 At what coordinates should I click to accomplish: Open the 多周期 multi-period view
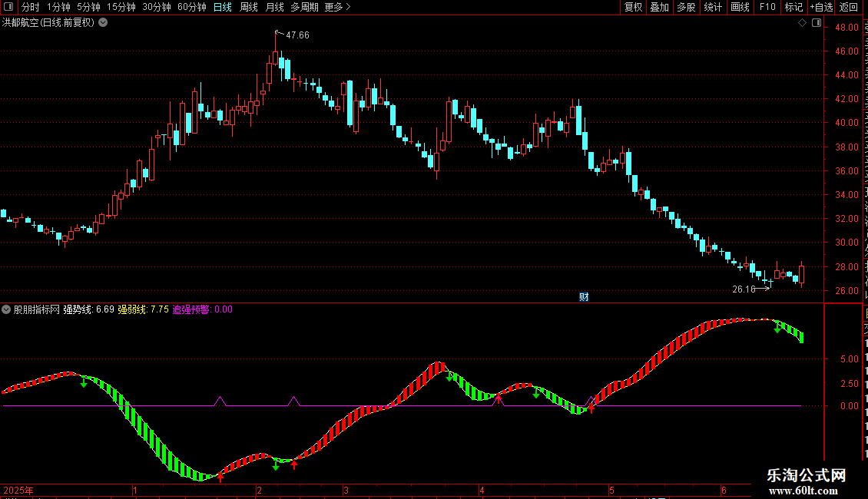point(304,7)
